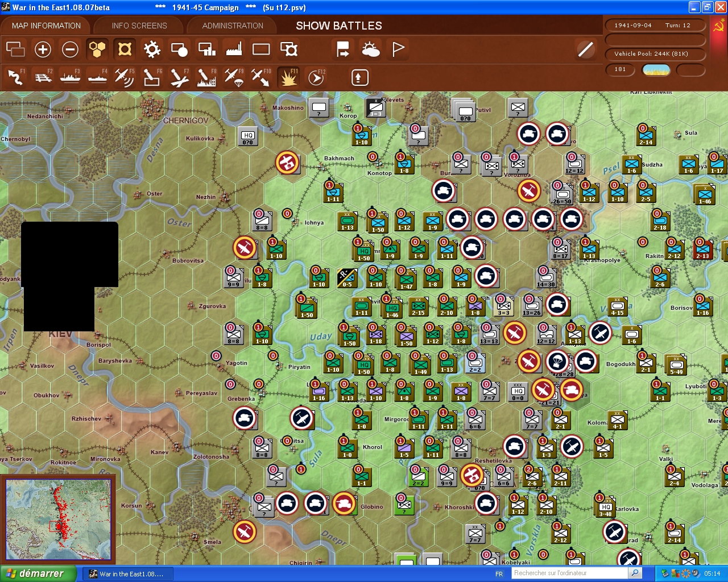Activate the airborne drop F9 mode
728x582 pixels.
233,77
